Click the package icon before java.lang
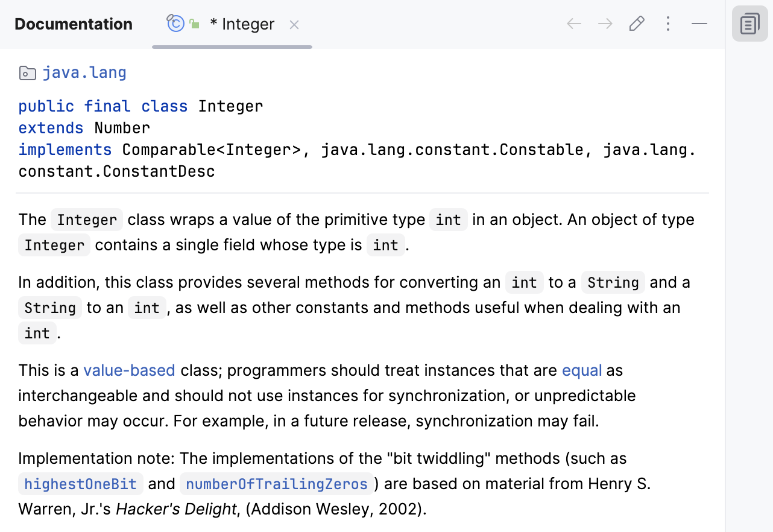The image size is (773, 532). point(27,72)
